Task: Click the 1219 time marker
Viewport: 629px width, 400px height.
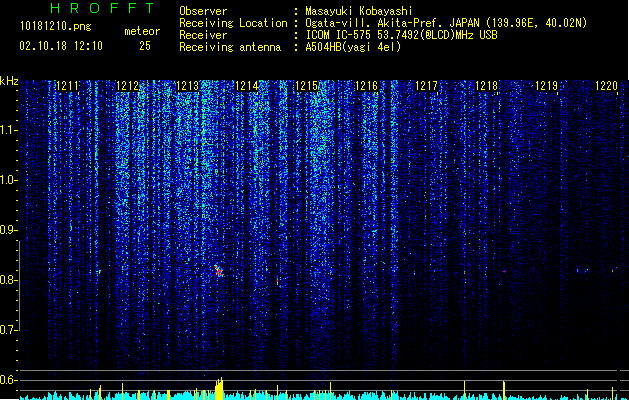Action: pyautogui.click(x=546, y=86)
